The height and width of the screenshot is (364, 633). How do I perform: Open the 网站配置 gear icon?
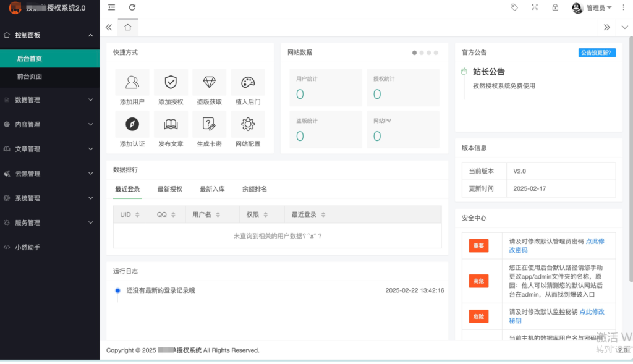coord(248,124)
